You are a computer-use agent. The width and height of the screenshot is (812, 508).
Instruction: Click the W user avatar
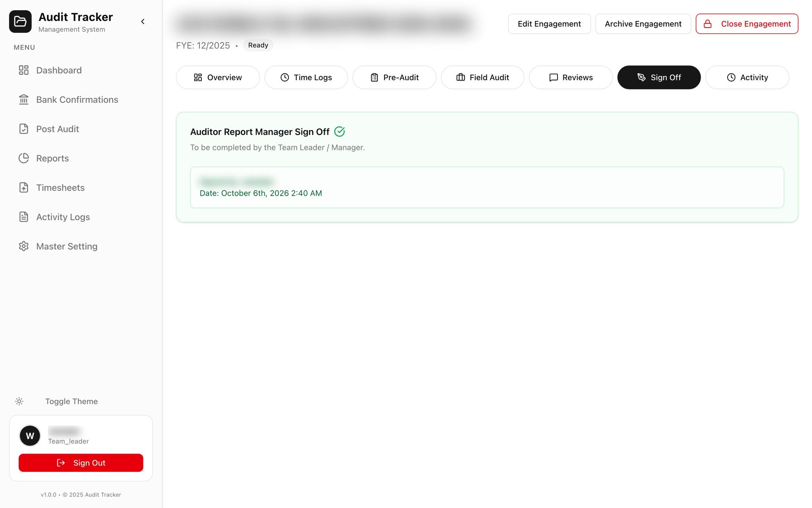coord(30,436)
